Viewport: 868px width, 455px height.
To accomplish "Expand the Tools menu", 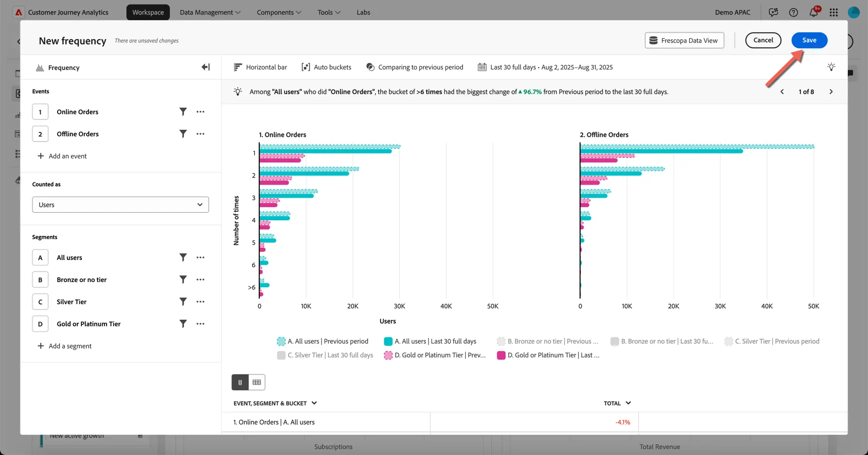I will tap(329, 12).
